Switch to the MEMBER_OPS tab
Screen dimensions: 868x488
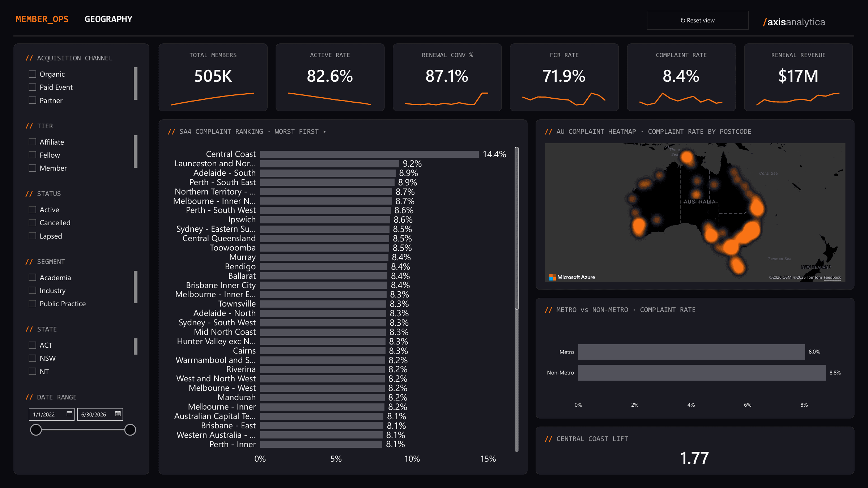[42, 19]
